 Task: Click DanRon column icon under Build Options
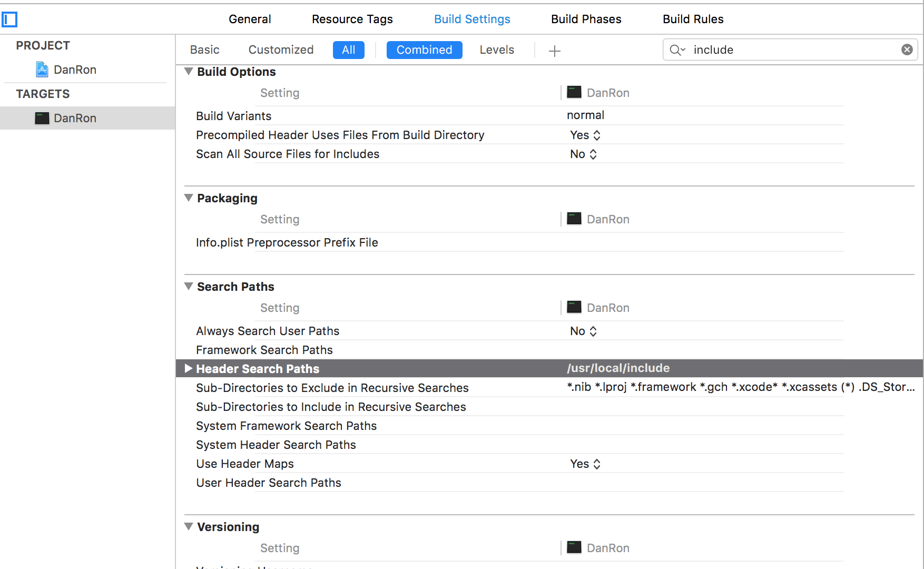point(574,92)
